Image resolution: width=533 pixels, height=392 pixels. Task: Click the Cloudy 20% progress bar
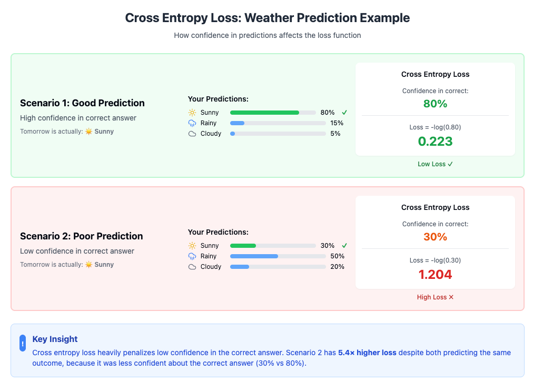click(278, 267)
